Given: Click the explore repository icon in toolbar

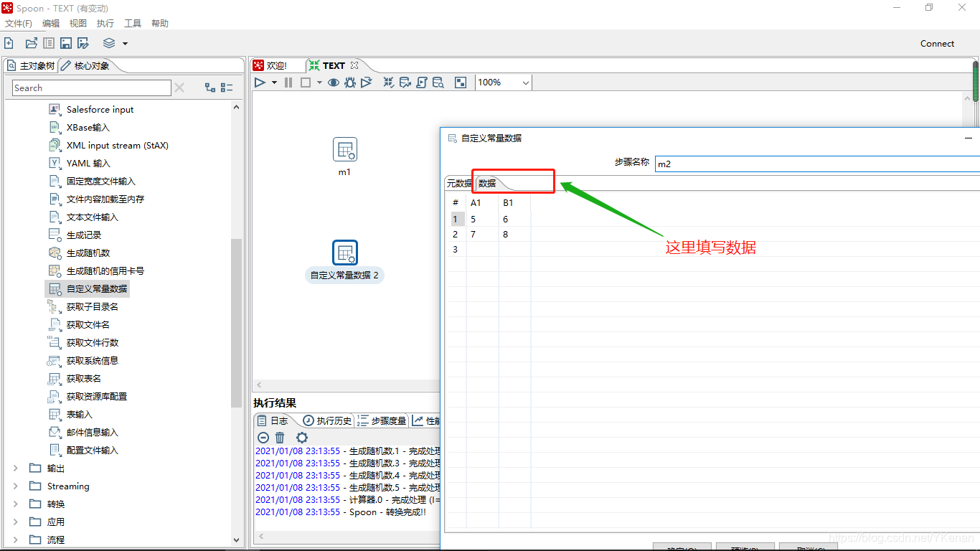Looking at the screenshot, I should (49, 44).
